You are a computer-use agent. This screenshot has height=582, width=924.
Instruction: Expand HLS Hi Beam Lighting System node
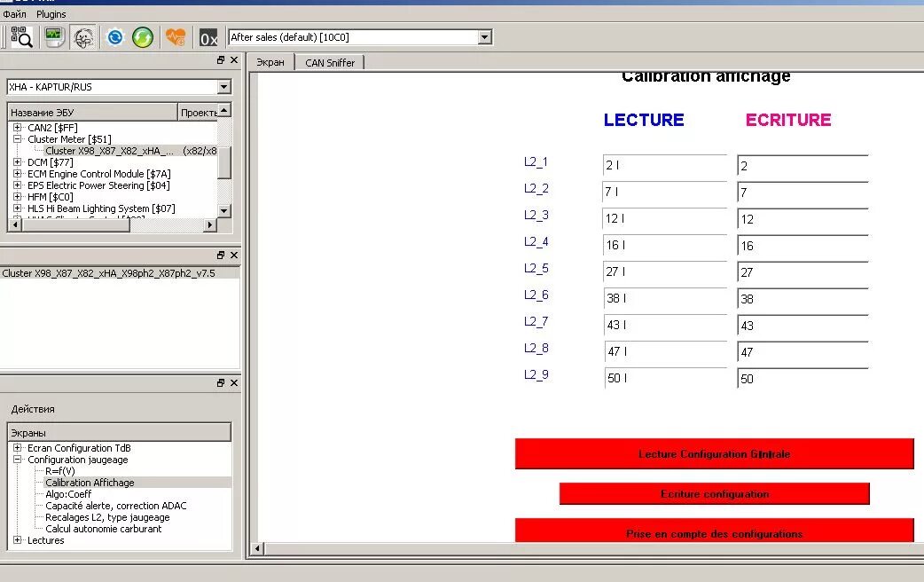coord(17,208)
